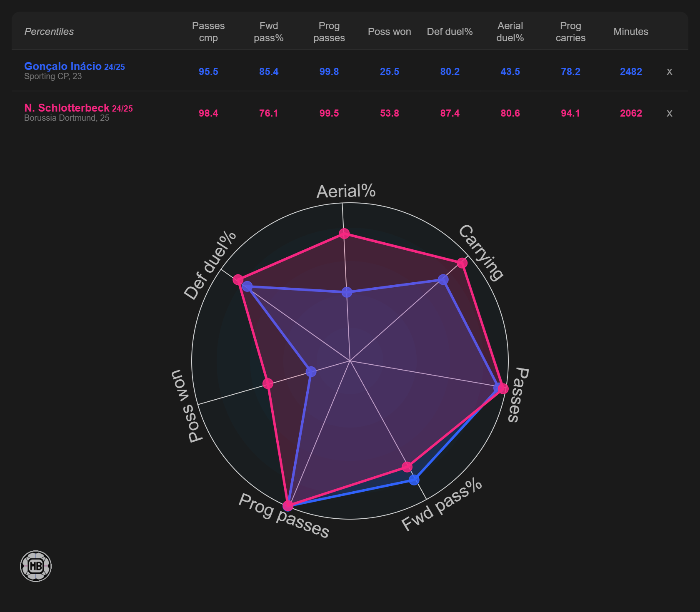Viewport: 700px width, 612px height.
Task: Click Inácio's blue Aerial% radar point
Action: tap(347, 292)
